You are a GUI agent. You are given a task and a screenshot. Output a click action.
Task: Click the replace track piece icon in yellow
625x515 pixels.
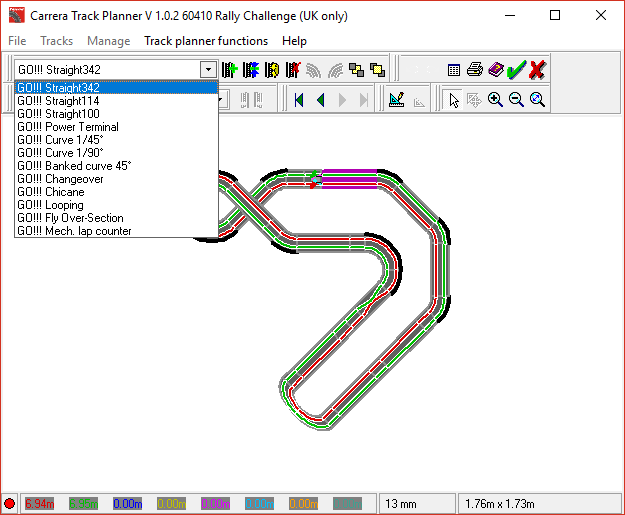(x=272, y=70)
